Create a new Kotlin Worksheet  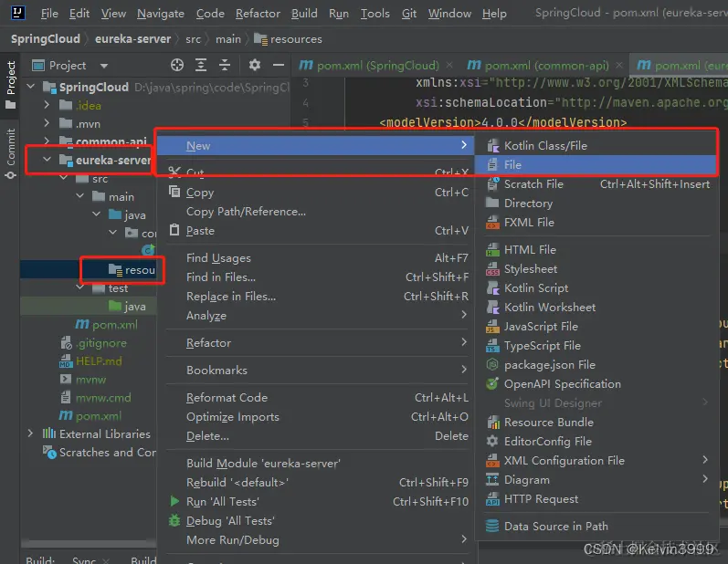click(x=596, y=307)
